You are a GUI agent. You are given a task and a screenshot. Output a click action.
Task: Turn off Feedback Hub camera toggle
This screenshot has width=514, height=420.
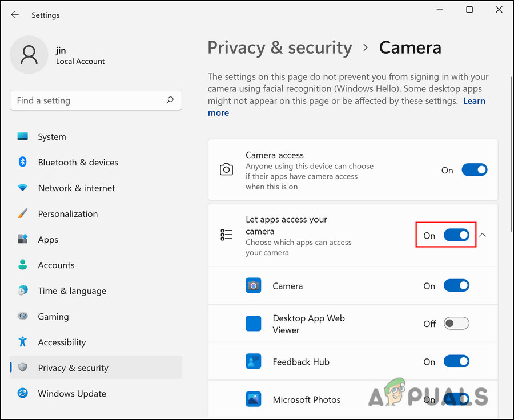pos(456,362)
